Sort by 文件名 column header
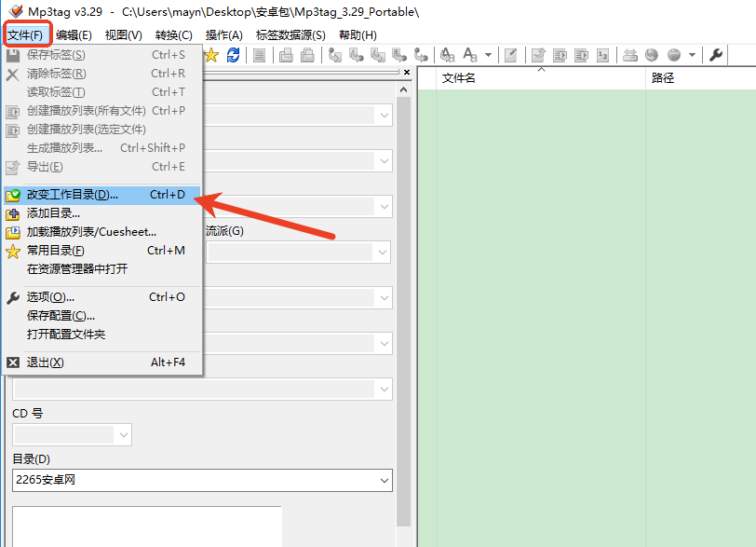This screenshot has width=756, height=547. pyautogui.click(x=541, y=78)
